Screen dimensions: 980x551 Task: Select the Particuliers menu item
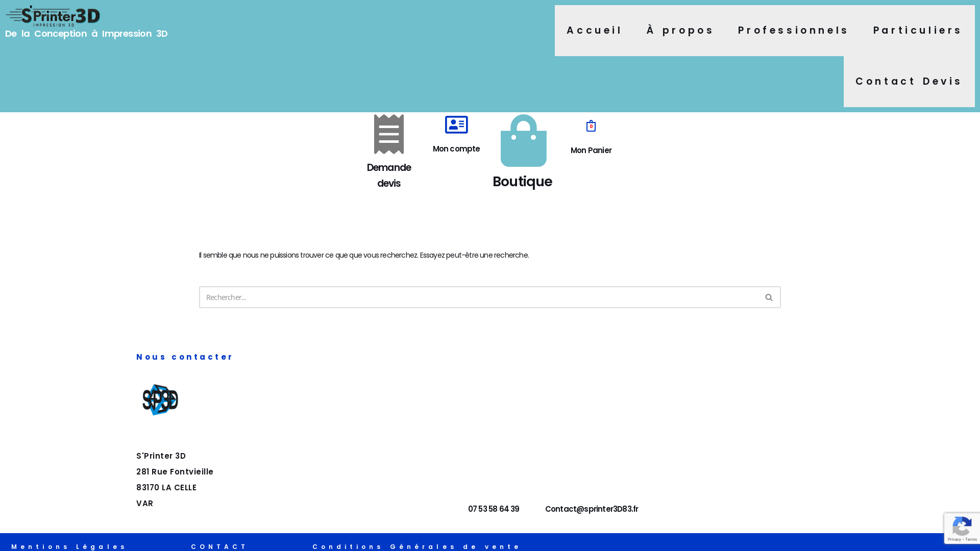(917, 31)
